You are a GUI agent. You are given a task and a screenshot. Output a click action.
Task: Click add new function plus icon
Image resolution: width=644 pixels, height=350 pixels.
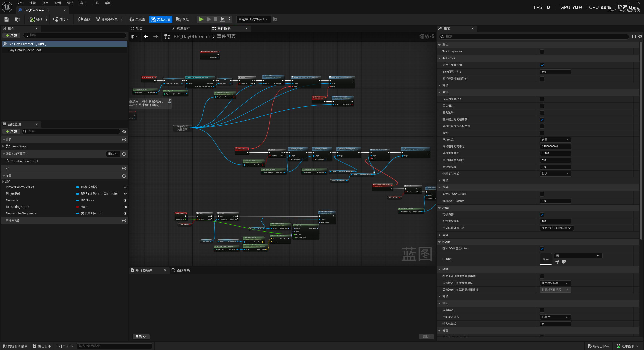(124, 154)
